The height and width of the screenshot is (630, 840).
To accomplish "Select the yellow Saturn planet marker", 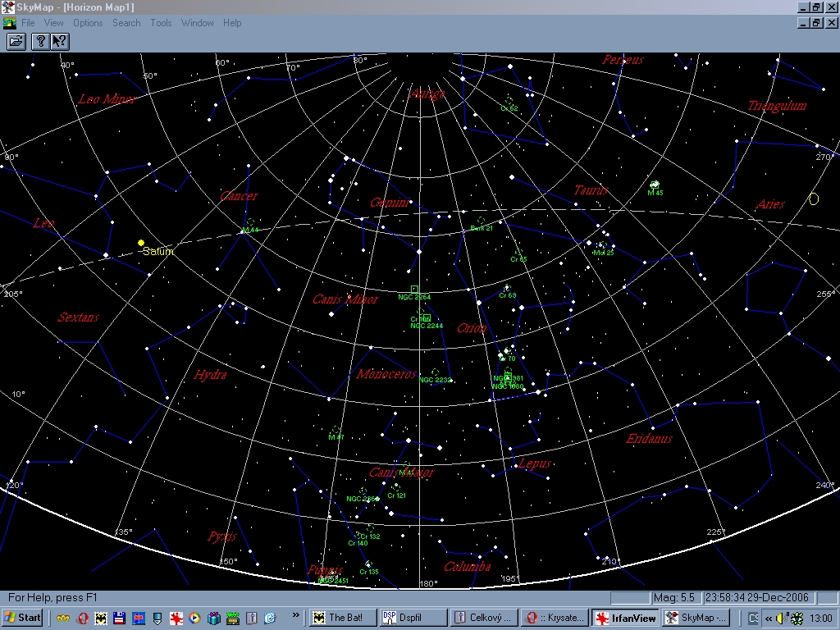I will pyautogui.click(x=141, y=243).
